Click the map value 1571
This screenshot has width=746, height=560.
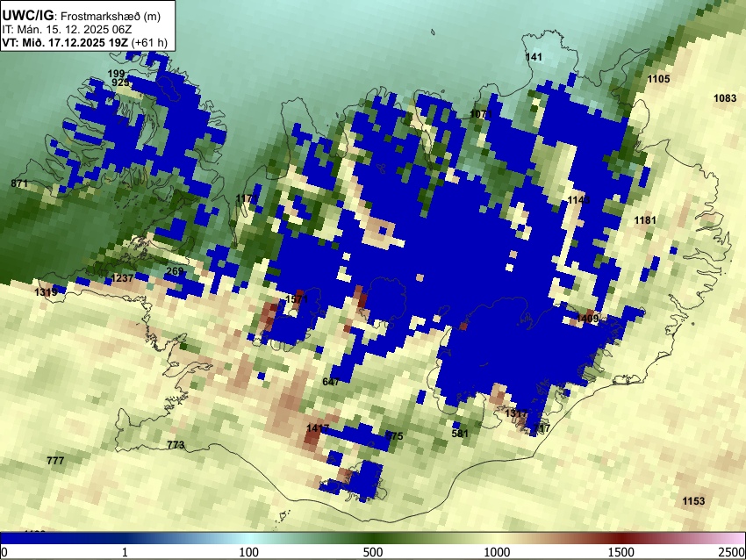(297, 299)
